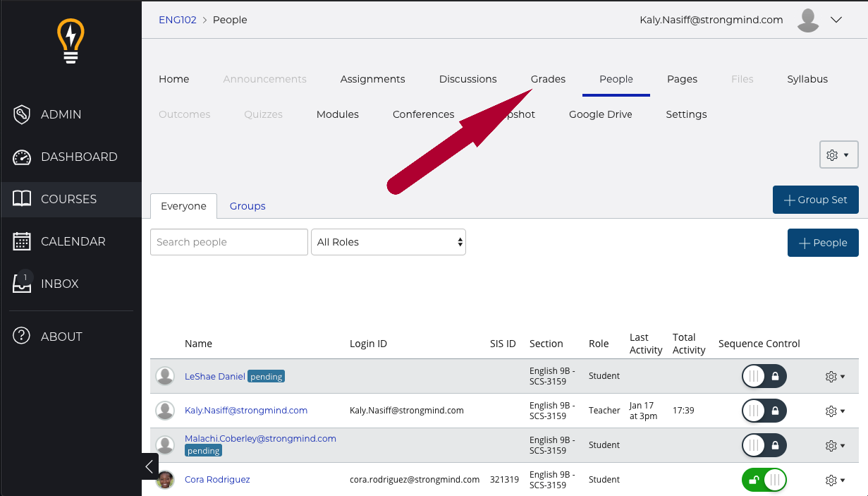Click LeShae Daniel's avatar
This screenshot has width=868, height=496.
165,376
